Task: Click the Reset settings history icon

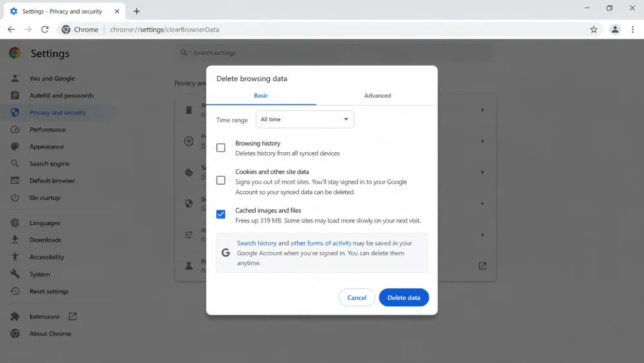Action: coord(15,291)
